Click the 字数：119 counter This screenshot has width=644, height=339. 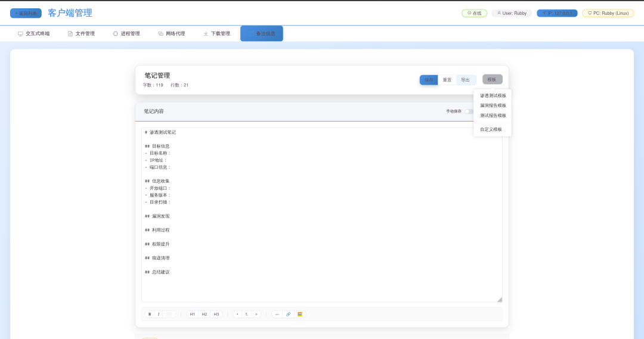click(153, 85)
